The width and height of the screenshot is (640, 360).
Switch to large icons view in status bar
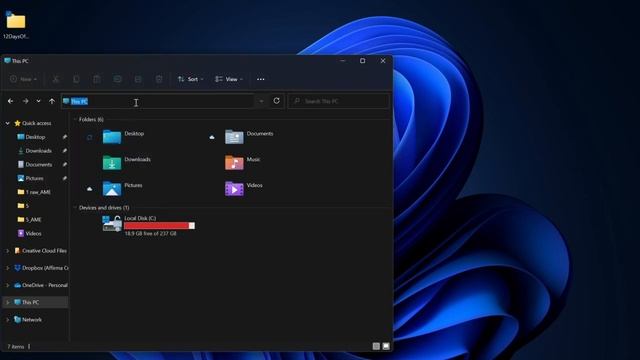pyautogui.click(x=386, y=346)
